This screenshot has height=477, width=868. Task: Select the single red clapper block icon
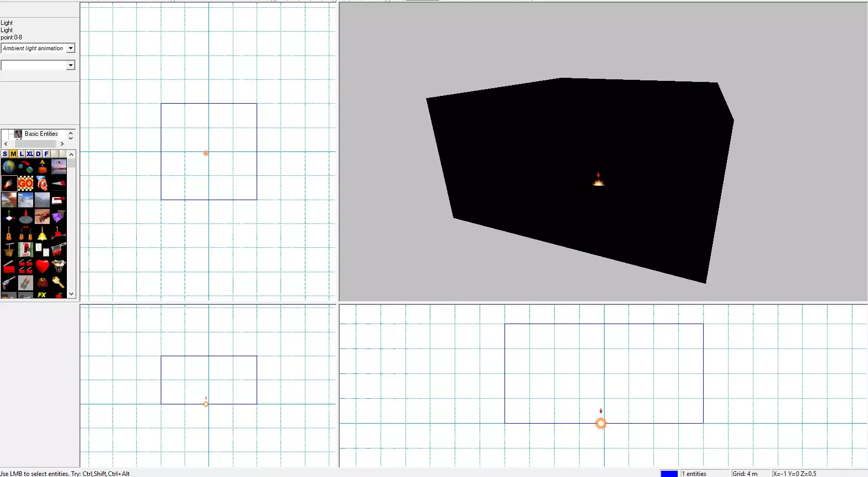(x=9, y=266)
